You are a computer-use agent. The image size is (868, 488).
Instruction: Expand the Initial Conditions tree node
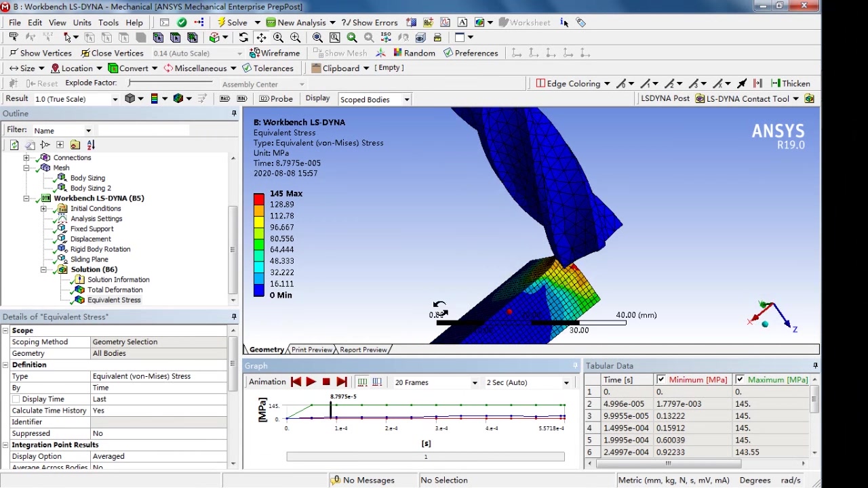(x=43, y=209)
